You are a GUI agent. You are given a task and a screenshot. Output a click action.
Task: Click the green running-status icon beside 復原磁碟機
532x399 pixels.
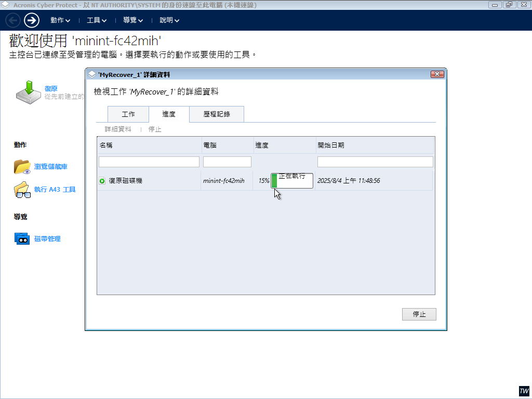tap(102, 181)
